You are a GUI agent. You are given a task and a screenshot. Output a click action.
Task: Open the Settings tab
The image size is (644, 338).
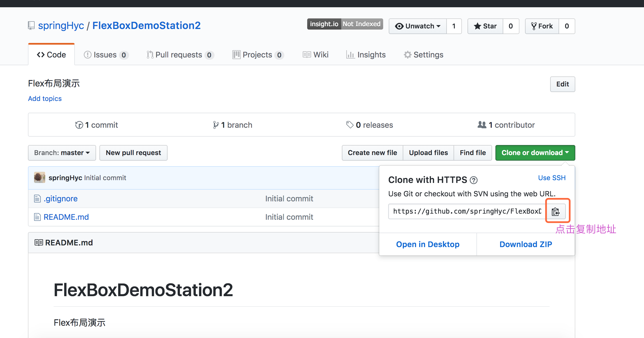[423, 55]
